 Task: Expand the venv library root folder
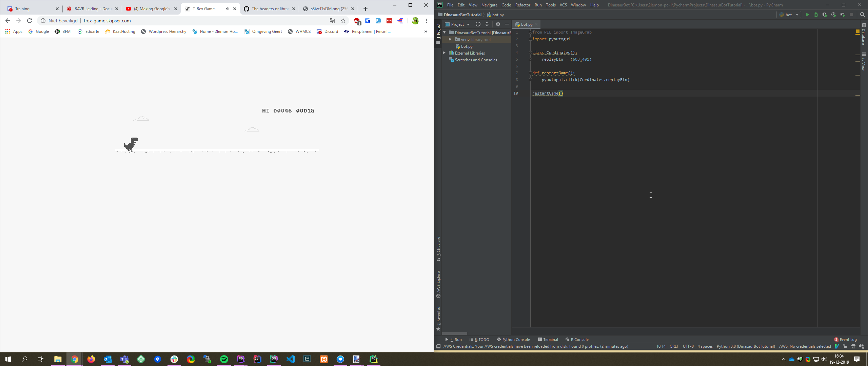(x=450, y=39)
